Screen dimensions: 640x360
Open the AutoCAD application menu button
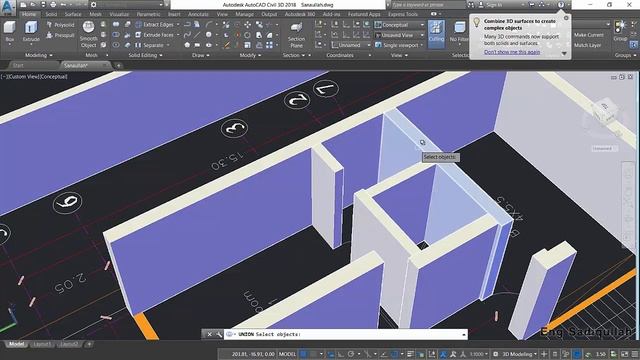coord(7,8)
